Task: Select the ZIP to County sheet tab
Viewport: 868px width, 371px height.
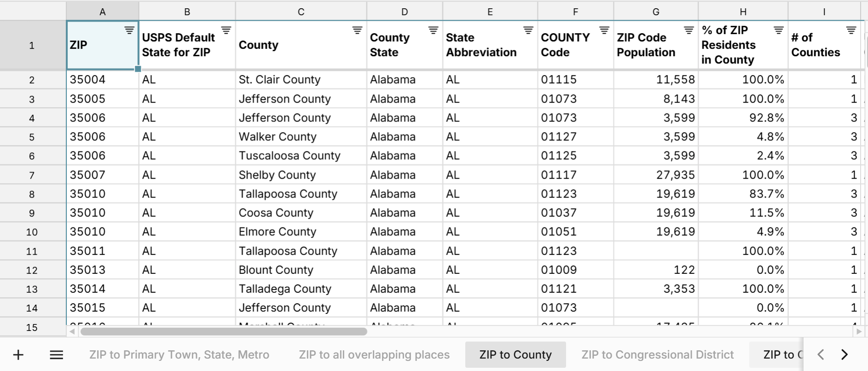Action: click(515, 354)
